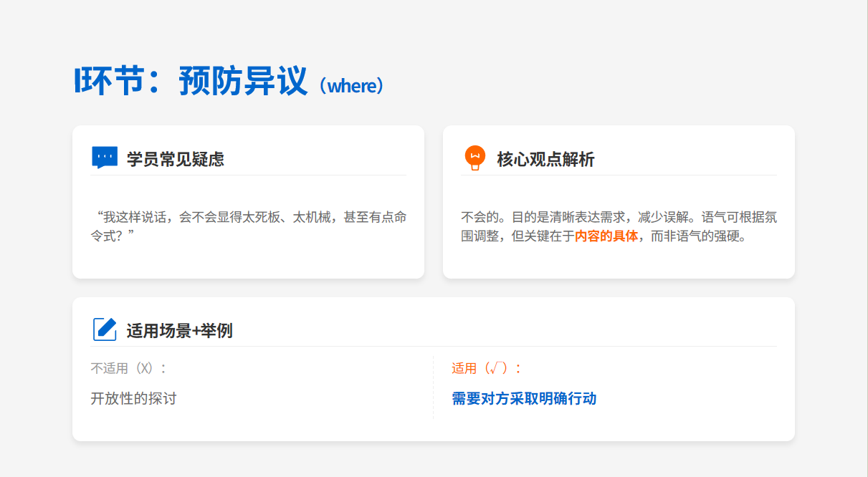Click the gray 不适用（X）label
The height and width of the screenshot is (477, 868).
click(129, 368)
